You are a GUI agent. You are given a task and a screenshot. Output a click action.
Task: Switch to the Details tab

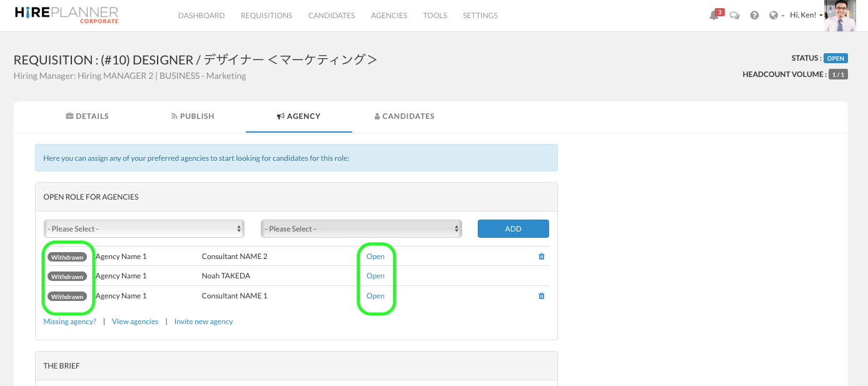click(x=87, y=116)
